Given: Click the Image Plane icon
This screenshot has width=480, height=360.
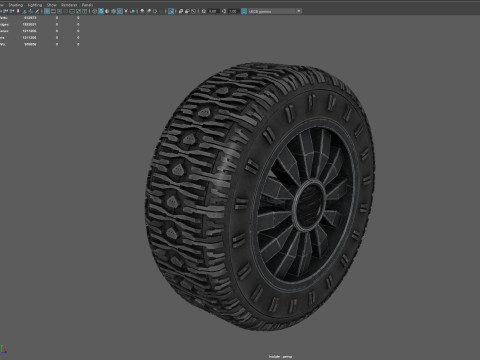Looking at the screenshot, I should [x=24, y=11].
